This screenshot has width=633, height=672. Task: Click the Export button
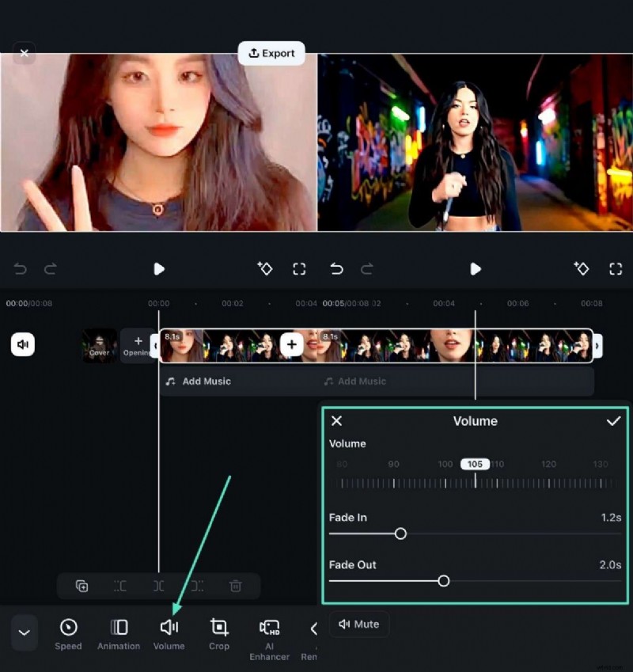(271, 53)
